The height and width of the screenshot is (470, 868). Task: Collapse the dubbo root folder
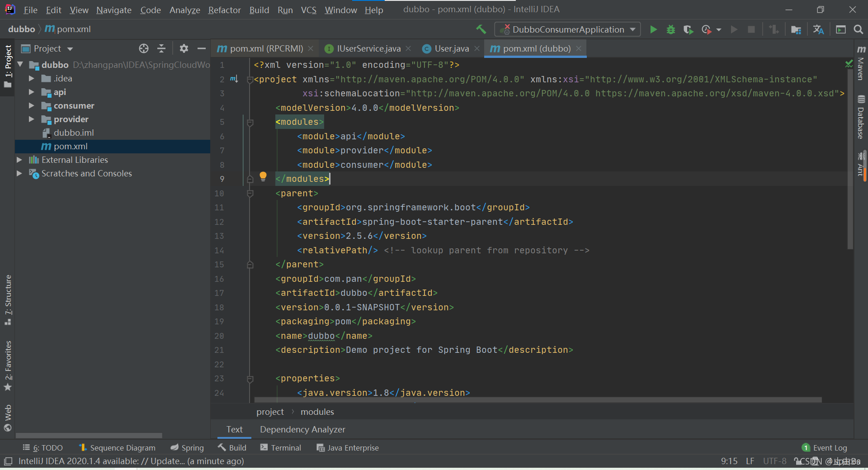20,65
